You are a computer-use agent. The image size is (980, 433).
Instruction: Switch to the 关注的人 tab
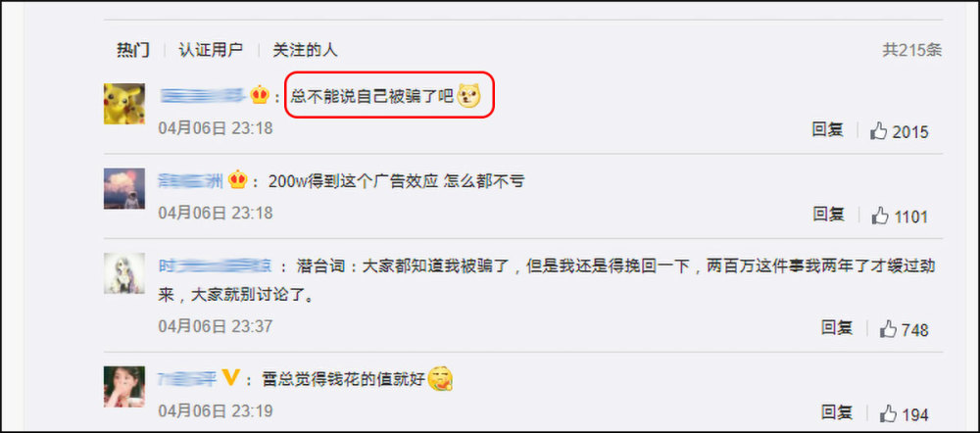305,50
